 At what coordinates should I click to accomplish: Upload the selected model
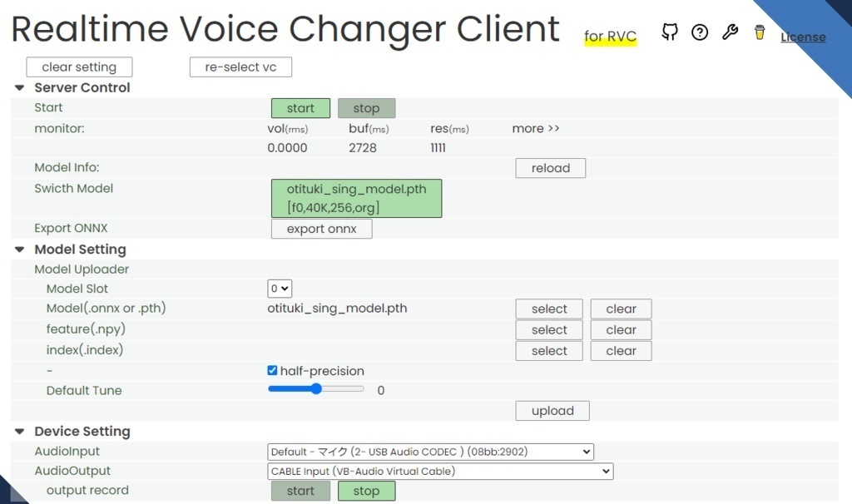coord(552,411)
